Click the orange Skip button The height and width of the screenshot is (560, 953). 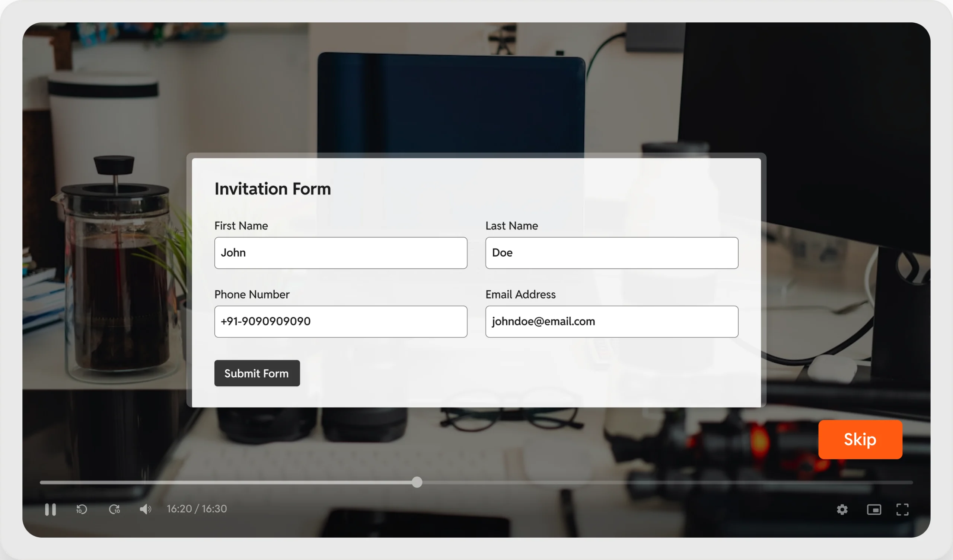click(x=860, y=440)
